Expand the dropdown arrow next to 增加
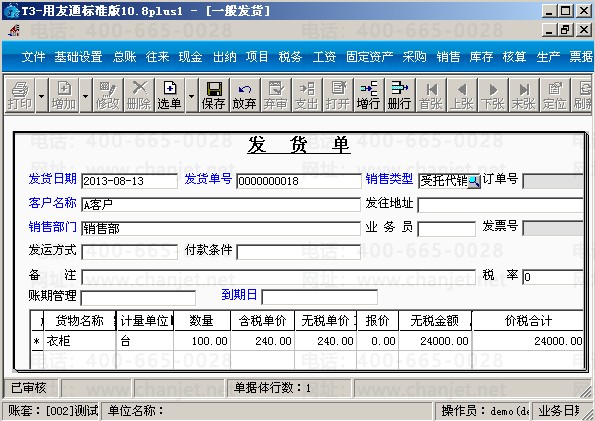Image resolution: width=595 pixels, height=421 pixels. 86,95
